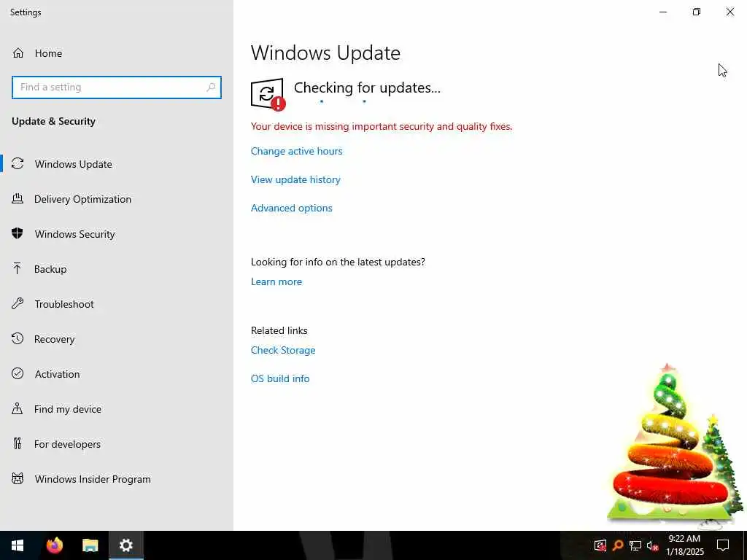Click the Christmas tree desktop decoration
This screenshot has height=560, width=747.
pyautogui.click(x=674, y=446)
